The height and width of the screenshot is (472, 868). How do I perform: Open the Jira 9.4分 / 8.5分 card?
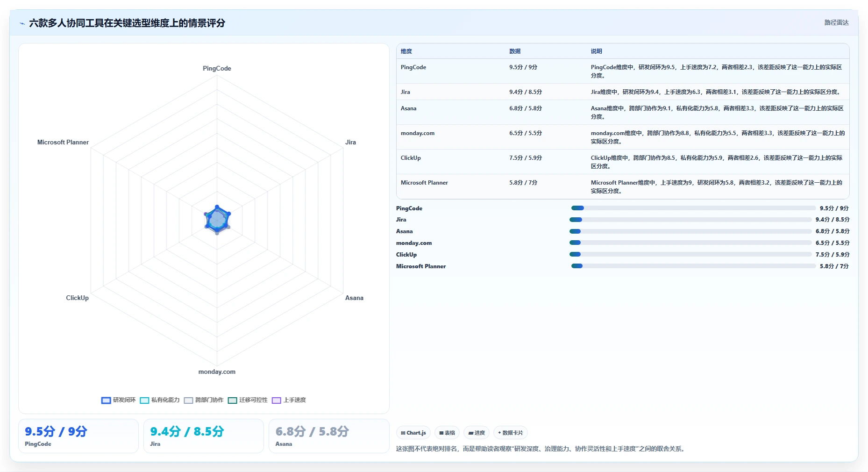(x=204, y=436)
